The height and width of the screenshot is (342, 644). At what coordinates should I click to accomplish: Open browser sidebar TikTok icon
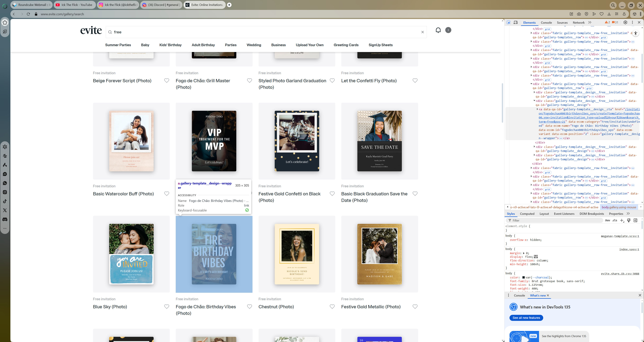5,201
